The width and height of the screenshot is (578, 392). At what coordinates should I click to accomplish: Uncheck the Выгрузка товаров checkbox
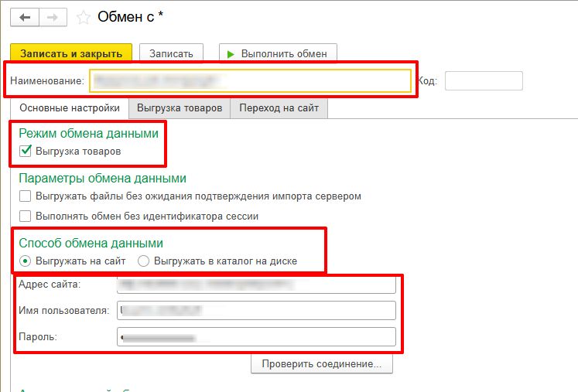coord(26,152)
